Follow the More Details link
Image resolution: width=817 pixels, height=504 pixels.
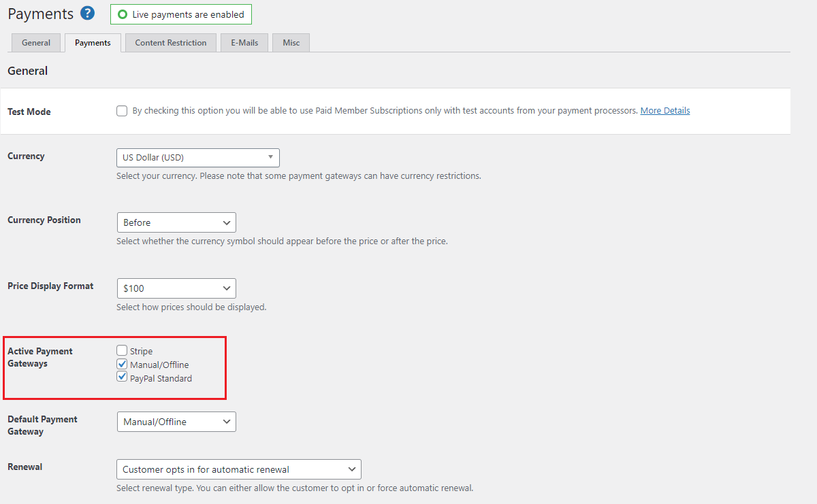click(x=664, y=111)
